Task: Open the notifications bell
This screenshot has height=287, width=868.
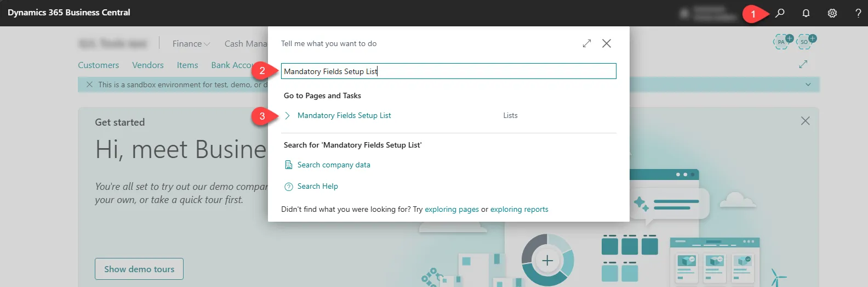Action: 806,13
